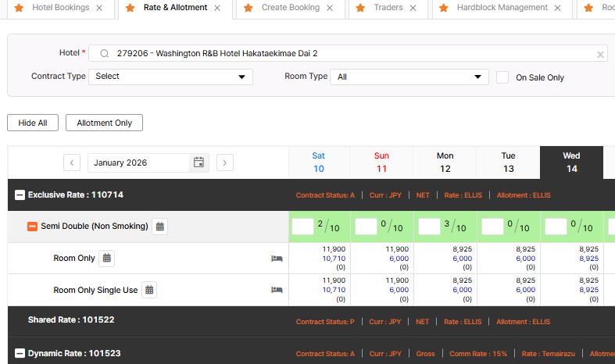Viewport: 615px width, 364px height.
Task: Click calendar icon next to Room Only Single Use
Action: click(x=149, y=290)
